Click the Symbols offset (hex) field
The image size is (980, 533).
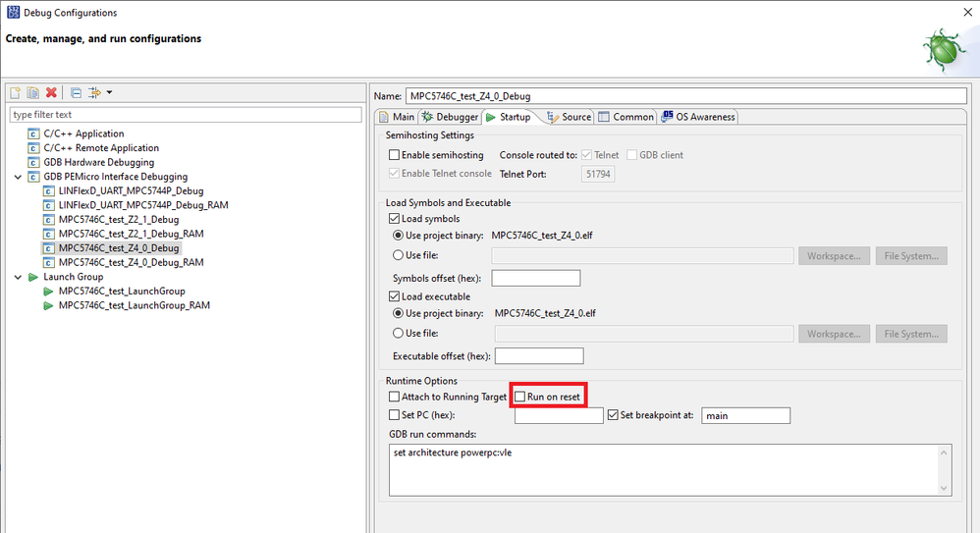pos(535,278)
